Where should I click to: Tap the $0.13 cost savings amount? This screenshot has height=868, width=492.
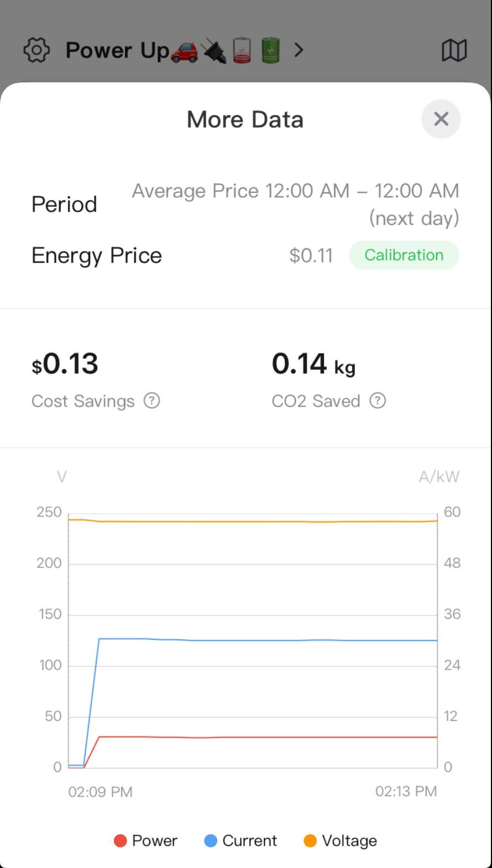click(65, 364)
